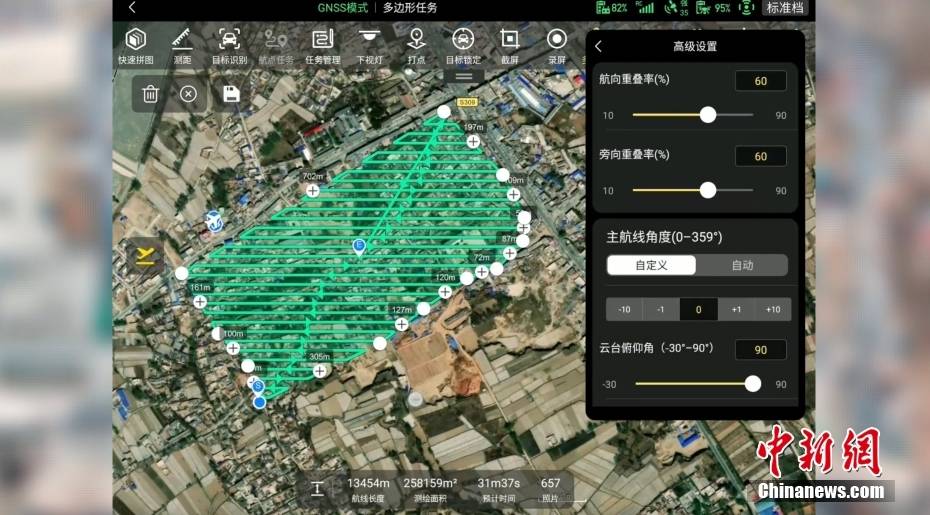Delete the mission with trash icon
The image size is (930, 515).
151,94
